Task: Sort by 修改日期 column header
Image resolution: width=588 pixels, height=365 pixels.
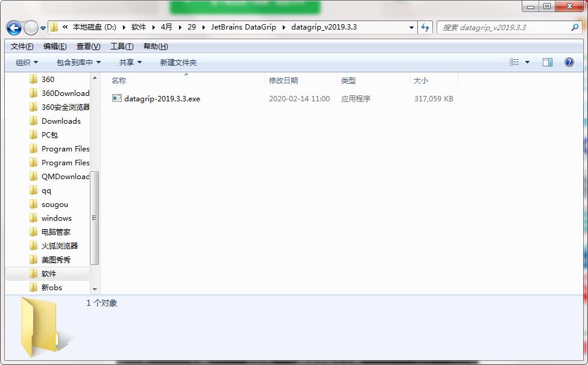Action: [x=283, y=80]
